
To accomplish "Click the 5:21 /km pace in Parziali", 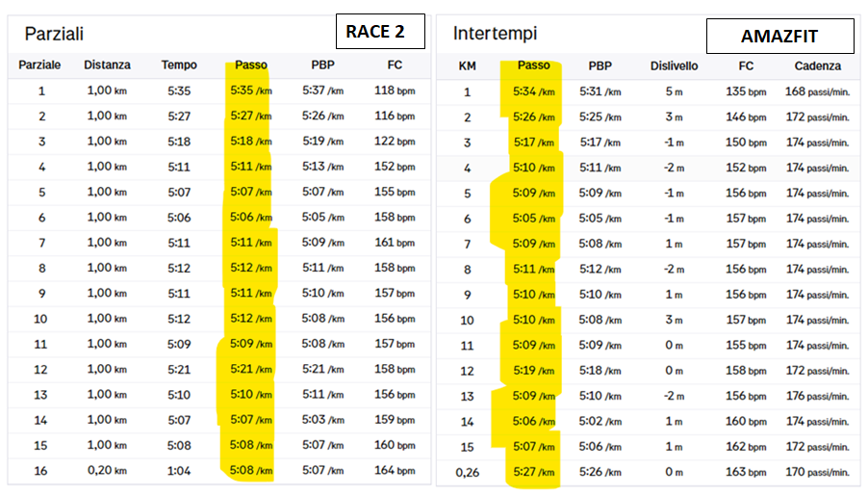I will click(x=250, y=369).
